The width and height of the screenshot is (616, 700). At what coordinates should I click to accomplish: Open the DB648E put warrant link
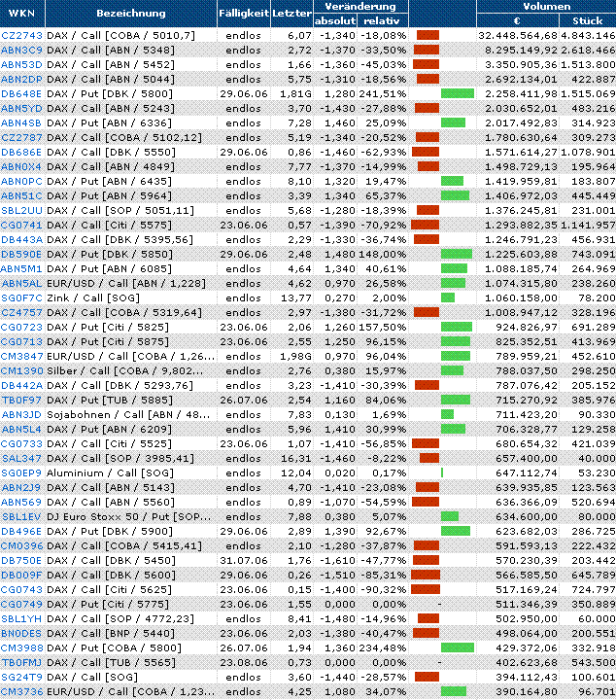click(x=21, y=93)
